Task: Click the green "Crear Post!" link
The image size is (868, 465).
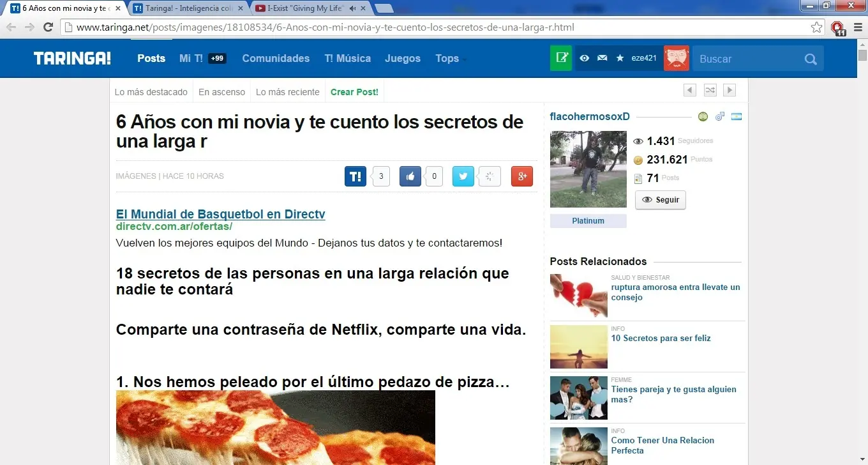Action: pos(354,92)
